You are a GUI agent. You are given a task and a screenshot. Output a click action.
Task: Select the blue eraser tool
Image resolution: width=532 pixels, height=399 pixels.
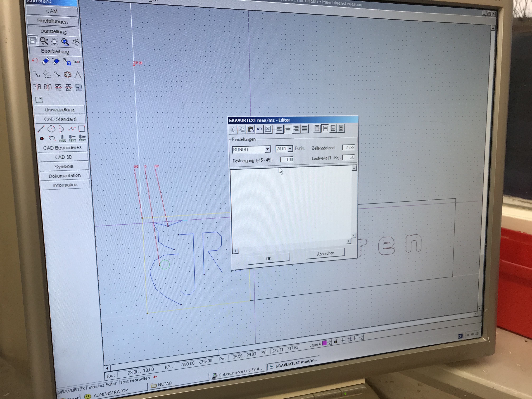[46, 61]
